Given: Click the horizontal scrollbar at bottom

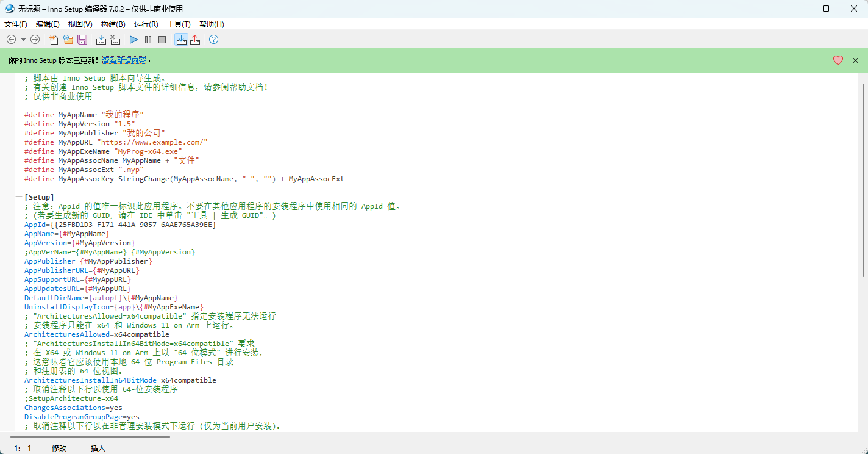Looking at the screenshot, I should [90, 436].
